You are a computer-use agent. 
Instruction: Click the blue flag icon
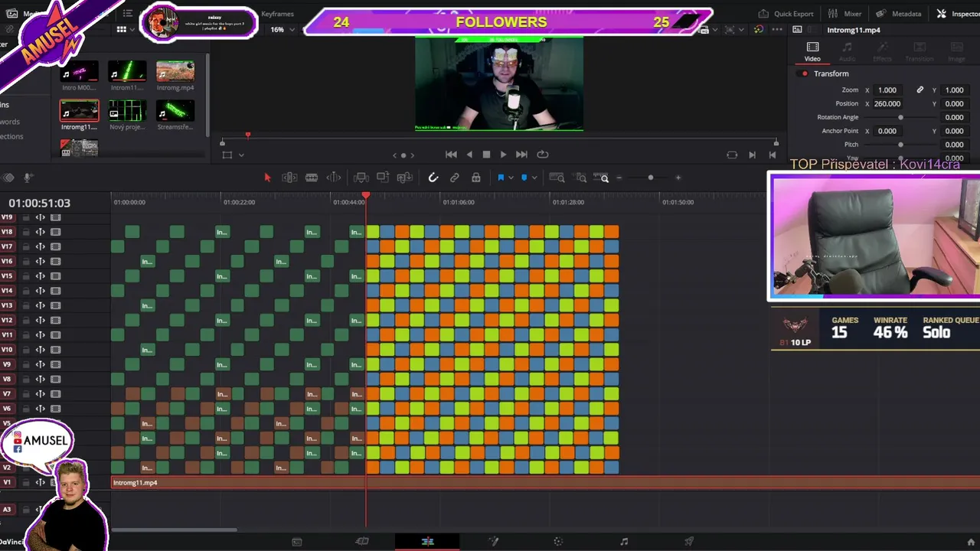[501, 178]
